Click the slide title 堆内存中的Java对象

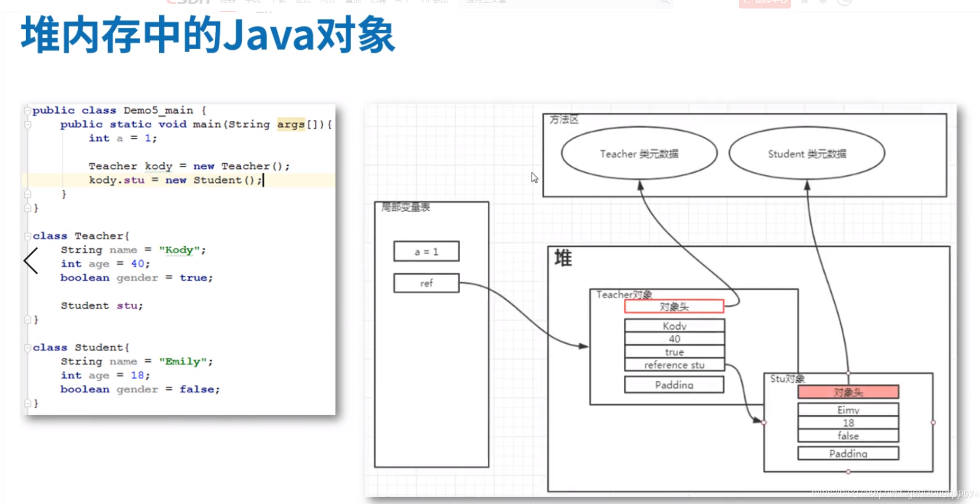point(208,35)
